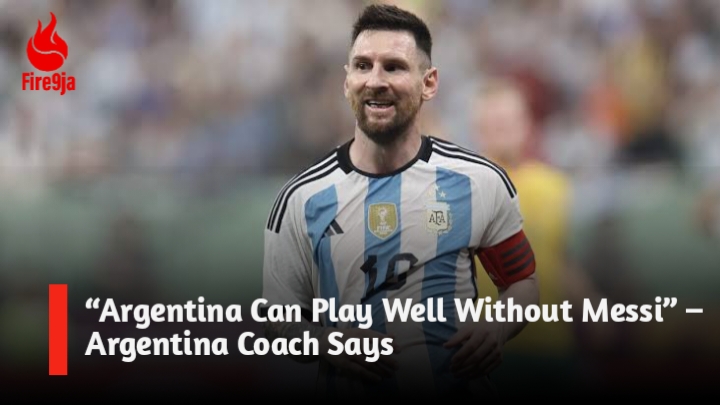The width and height of the screenshot is (720, 405).
Task: Click the player's dark hair
Action: point(393,24)
